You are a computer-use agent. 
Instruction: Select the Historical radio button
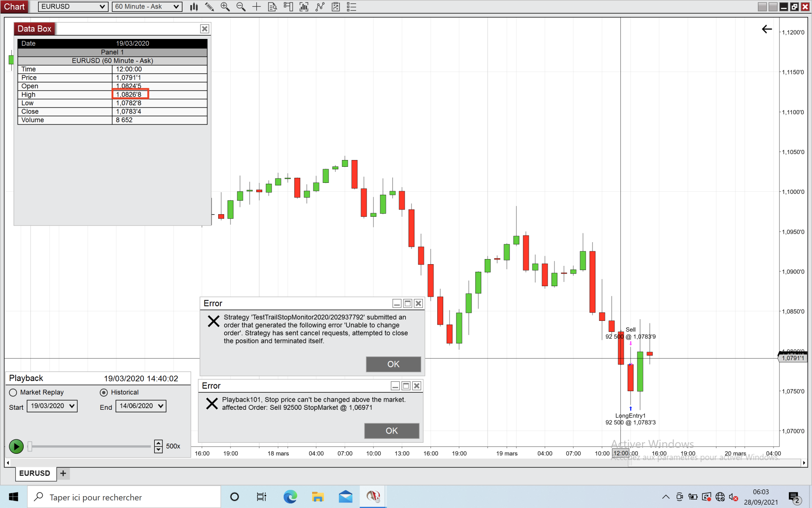coord(104,392)
